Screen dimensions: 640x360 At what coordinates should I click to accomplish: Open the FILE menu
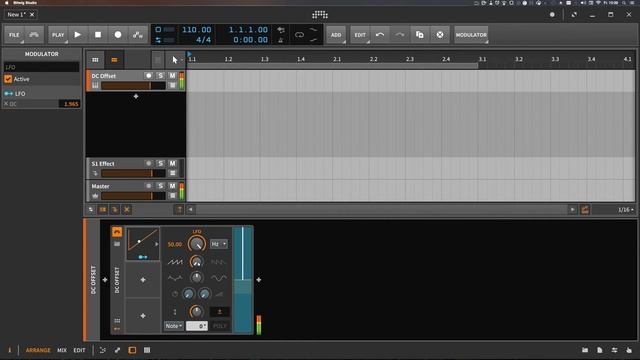(14, 35)
